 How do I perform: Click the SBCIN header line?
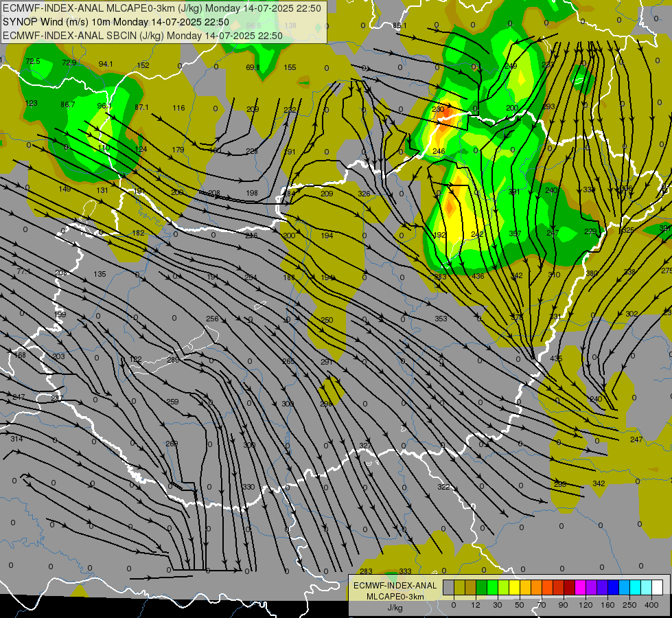[143, 36]
